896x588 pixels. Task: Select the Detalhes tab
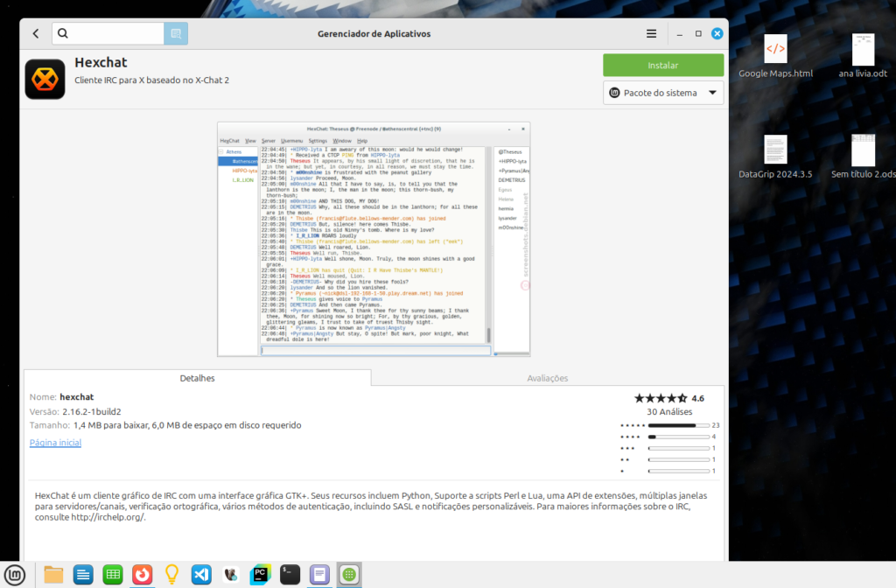pos(197,378)
